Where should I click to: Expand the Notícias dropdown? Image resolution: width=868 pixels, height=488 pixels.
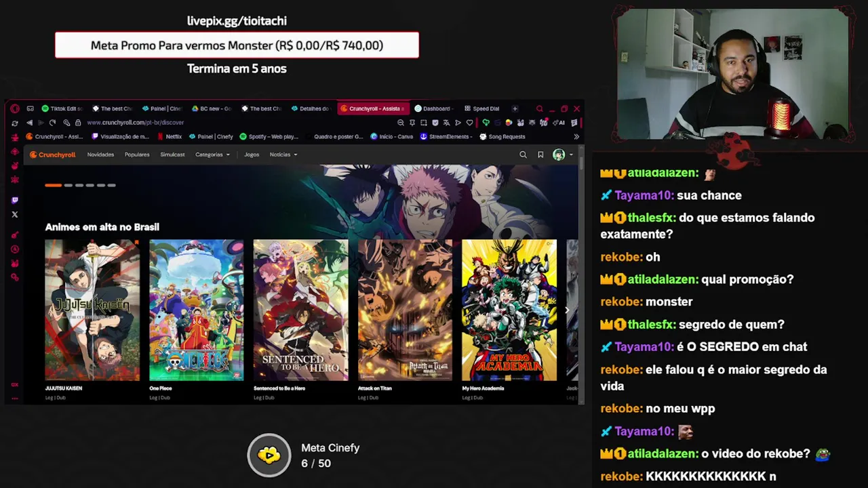[283, 155]
